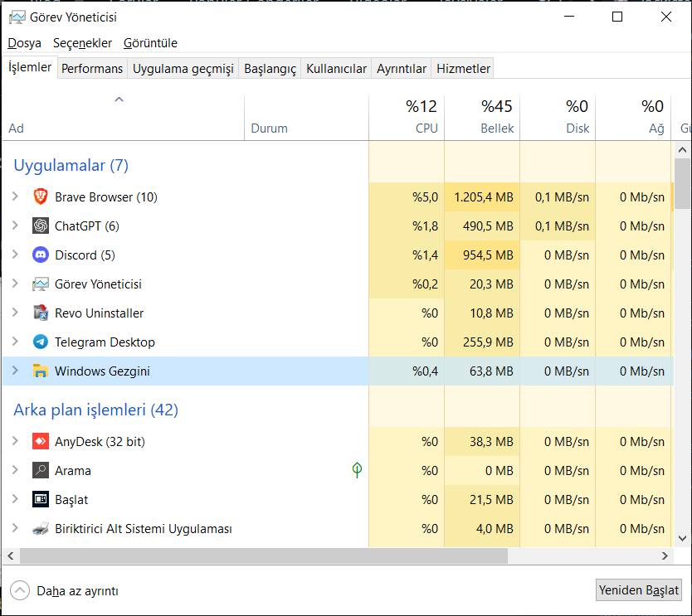The width and height of the screenshot is (692, 616).
Task: Expand the AnyDesk (32 bit) row
Action: (15, 440)
